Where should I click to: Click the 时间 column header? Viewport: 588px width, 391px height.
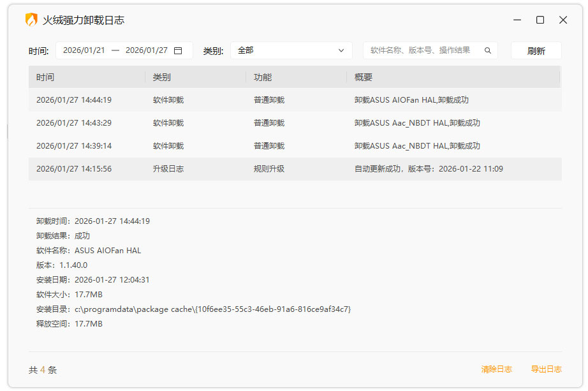pos(46,77)
